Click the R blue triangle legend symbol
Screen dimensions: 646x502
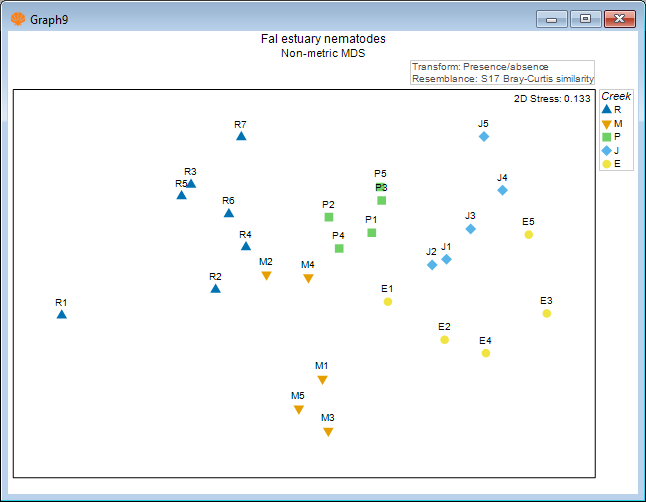606,109
